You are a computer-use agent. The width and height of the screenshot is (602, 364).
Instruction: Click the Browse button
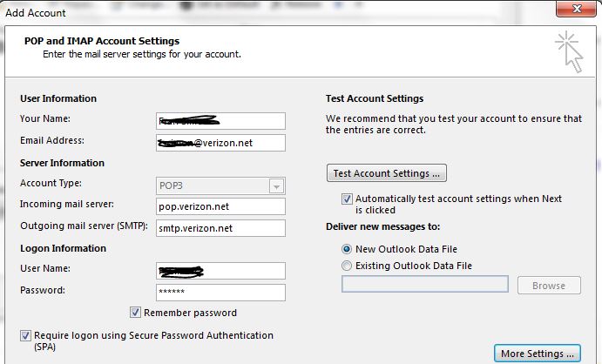[x=548, y=285]
